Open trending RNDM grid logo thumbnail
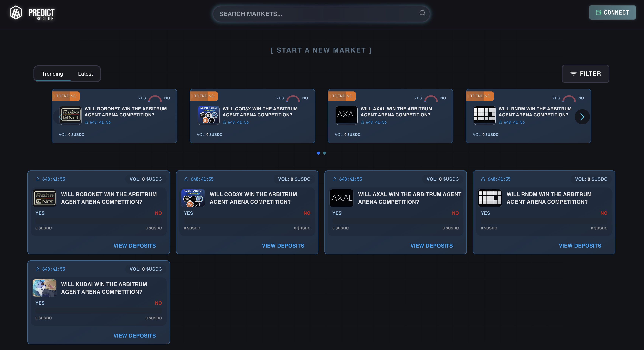 [484, 115]
